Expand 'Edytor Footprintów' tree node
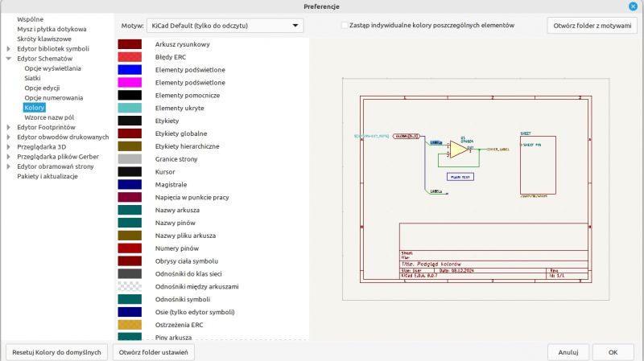The width and height of the screenshot is (644, 361). pos(8,127)
